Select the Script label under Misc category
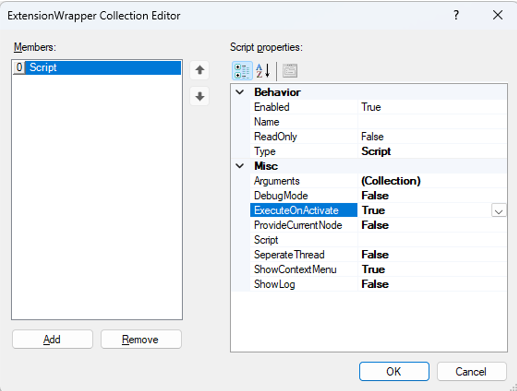Screen dimensions: 517x391 coord(266,240)
